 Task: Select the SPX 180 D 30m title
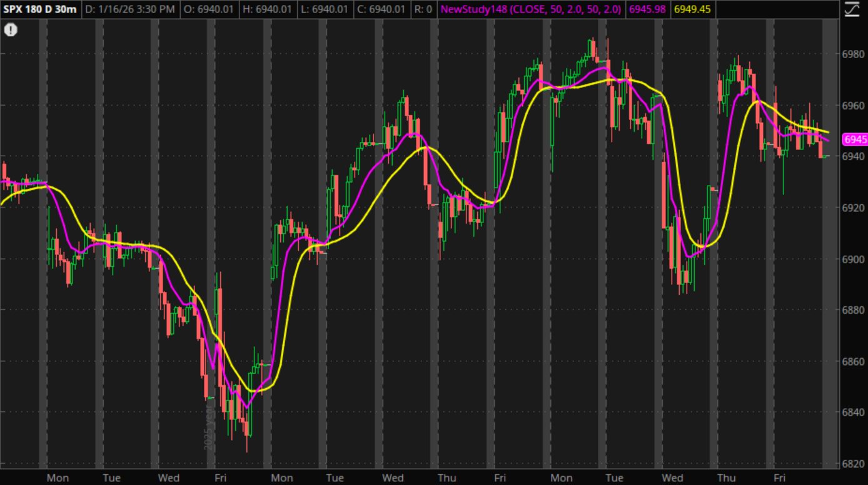tap(40, 9)
